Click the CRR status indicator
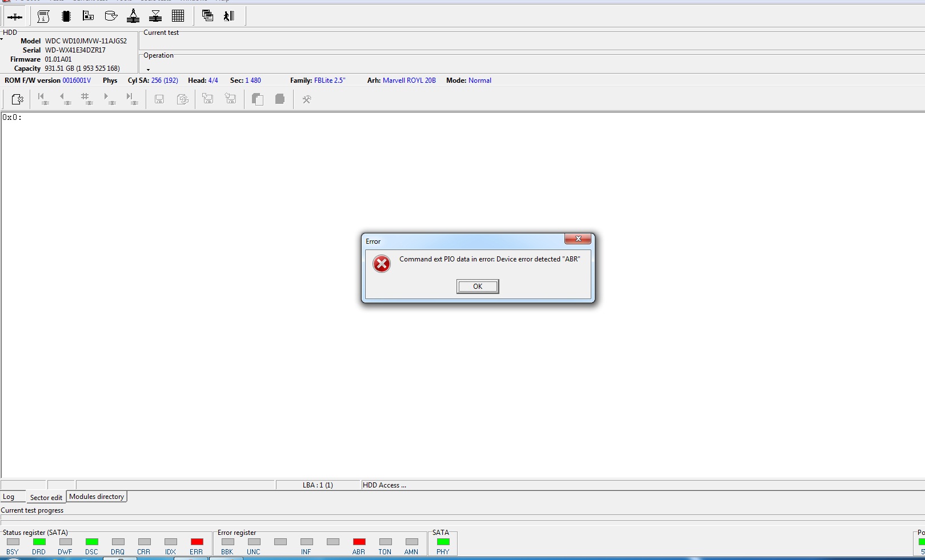 click(x=145, y=542)
